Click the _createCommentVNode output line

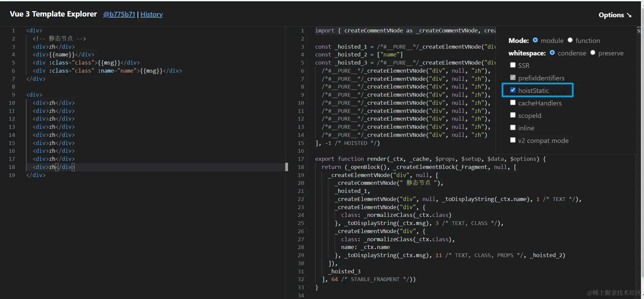(389, 183)
